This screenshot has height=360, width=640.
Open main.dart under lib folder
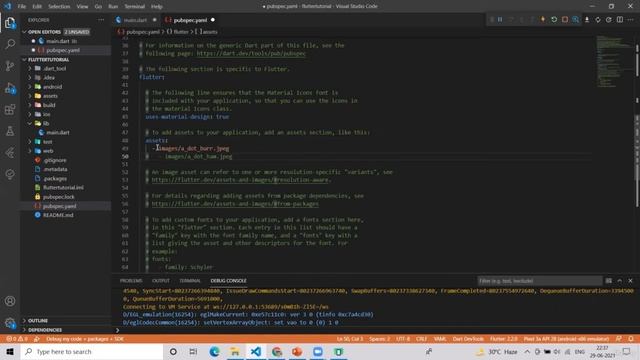point(58,133)
